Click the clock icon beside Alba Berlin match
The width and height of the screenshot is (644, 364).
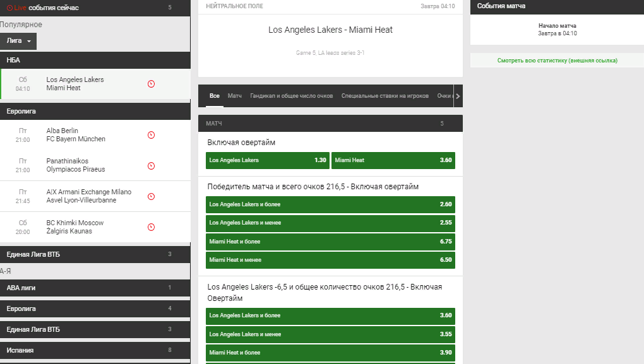(x=151, y=135)
